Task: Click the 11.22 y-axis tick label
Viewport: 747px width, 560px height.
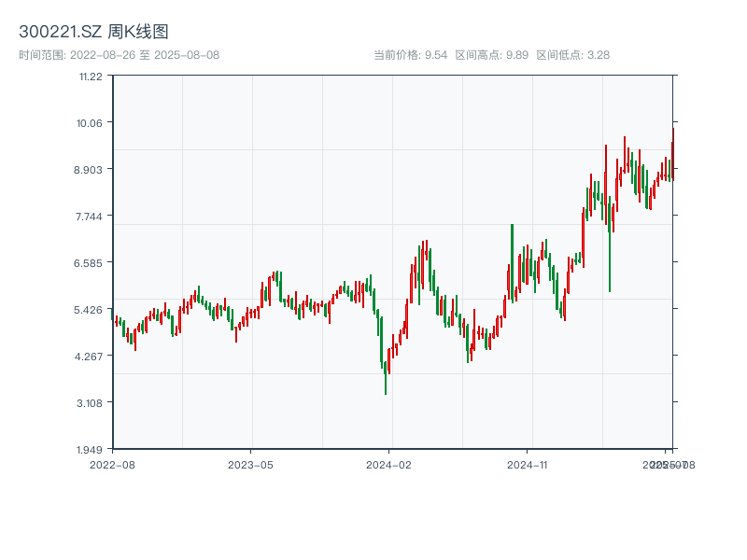Action: coord(91,77)
